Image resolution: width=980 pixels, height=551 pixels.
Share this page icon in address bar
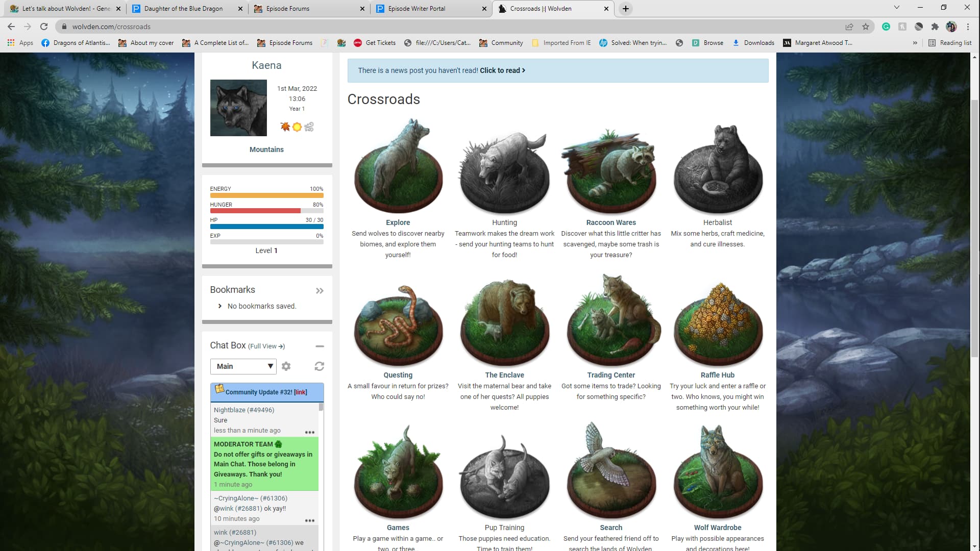pyautogui.click(x=849, y=27)
